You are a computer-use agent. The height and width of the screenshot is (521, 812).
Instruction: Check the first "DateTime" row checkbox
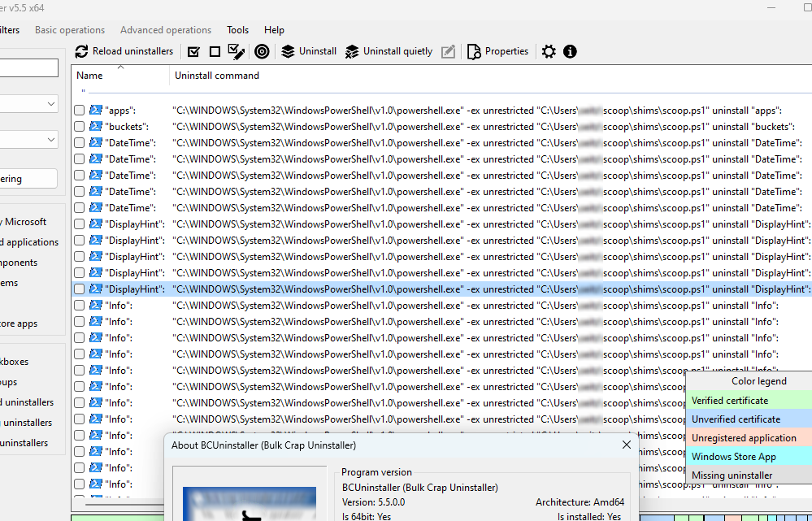[79, 142]
